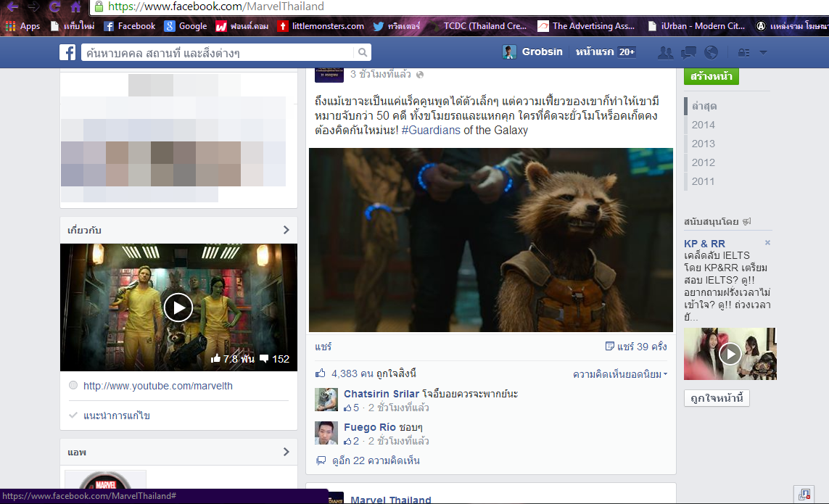Image resolution: width=829 pixels, height=504 pixels.
Task: Click แนะนำการแก้ไข suggest edits
Action: click(x=116, y=416)
